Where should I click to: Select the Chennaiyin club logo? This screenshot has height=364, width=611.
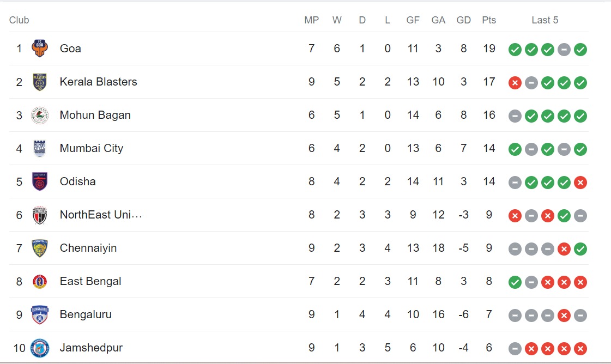coord(40,248)
